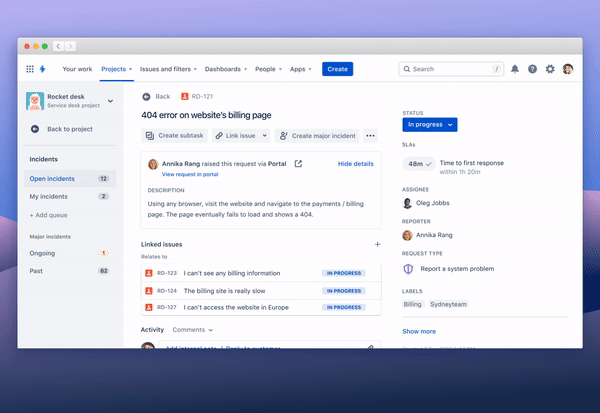Click the RD-124 incident icon
The height and width of the screenshot is (413, 600).
pyautogui.click(x=149, y=291)
